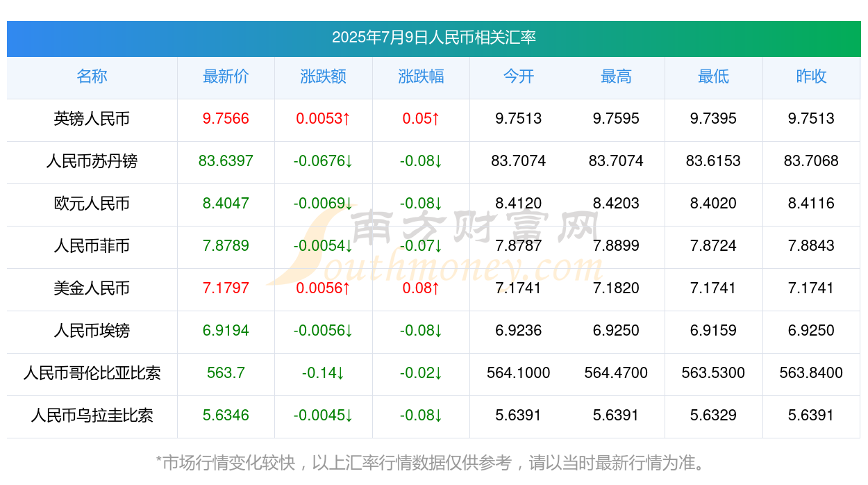Click latest price 563.7
Viewport: 868px width, 485px height.
pos(226,373)
